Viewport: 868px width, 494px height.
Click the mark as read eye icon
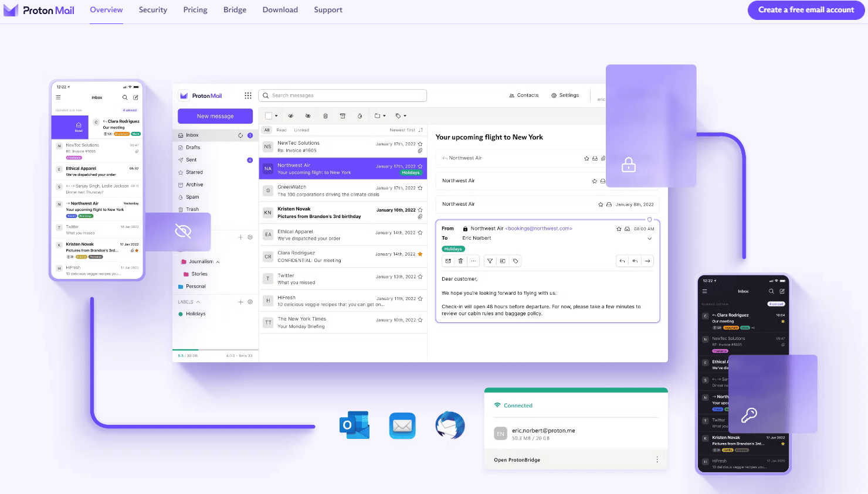[x=290, y=116]
